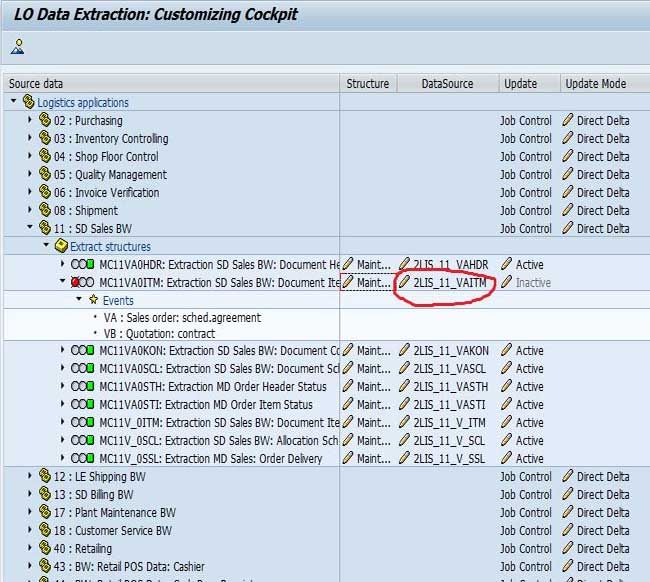Click traffic light status of MC11VA0SCL

coord(82,368)
